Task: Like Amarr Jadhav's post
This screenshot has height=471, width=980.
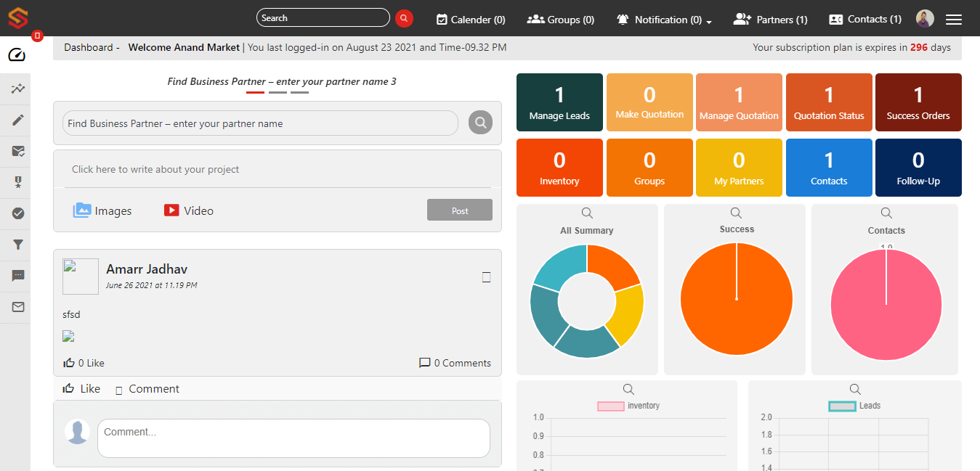Action: pos(81,389)
